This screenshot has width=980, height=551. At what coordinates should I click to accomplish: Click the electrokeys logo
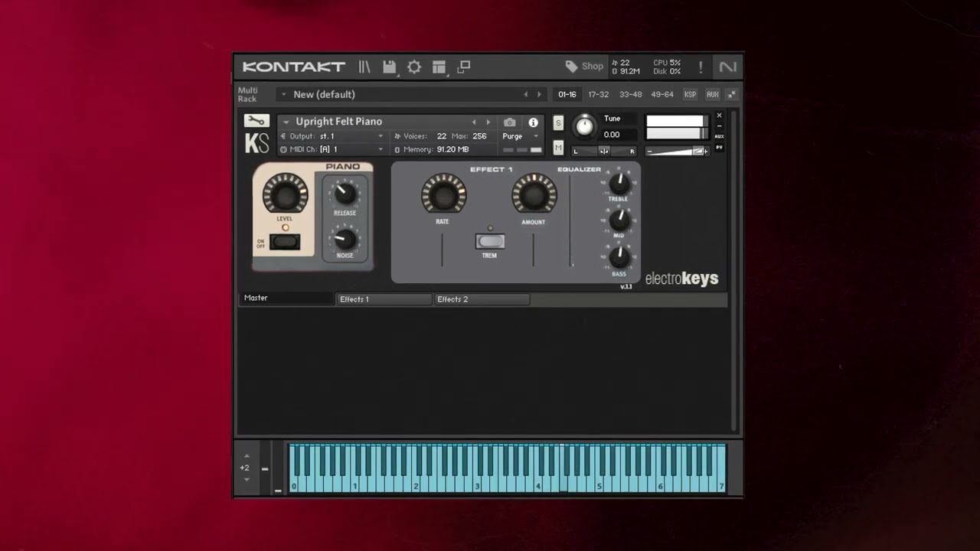[x=681, y=279]
